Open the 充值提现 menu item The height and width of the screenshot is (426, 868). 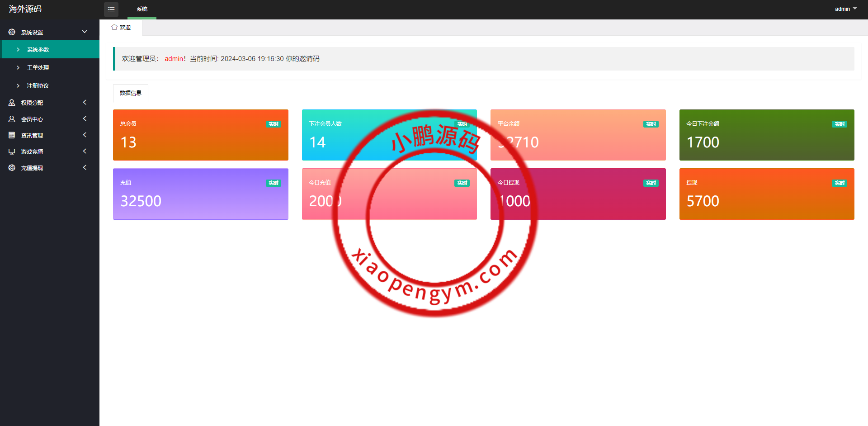tap(50, 168)
